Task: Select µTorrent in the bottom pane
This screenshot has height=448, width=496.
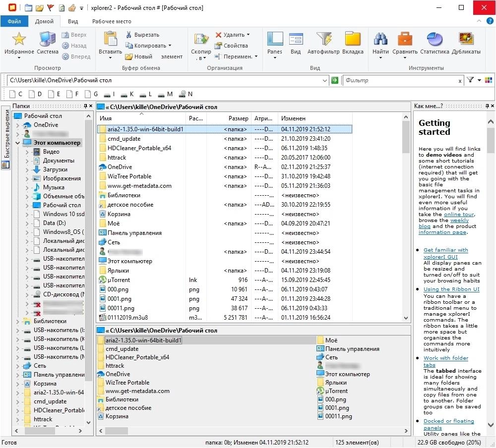Action: click(336, 391)
